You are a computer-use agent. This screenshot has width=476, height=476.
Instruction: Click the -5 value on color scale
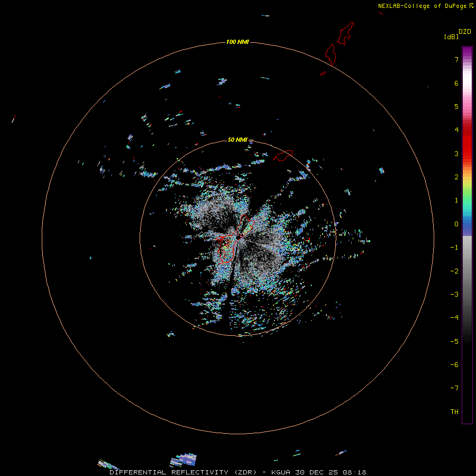tap(454, 342)
